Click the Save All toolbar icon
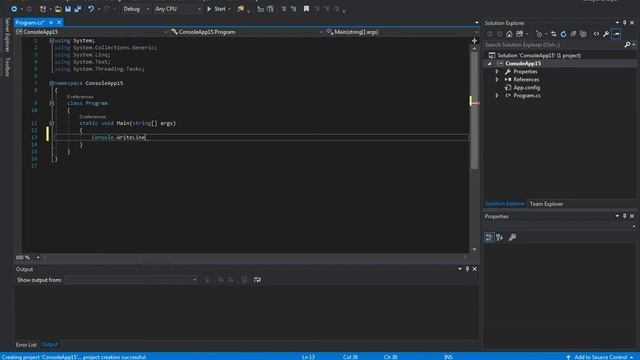This screenshot has height=360, width=640. (78, 9)
